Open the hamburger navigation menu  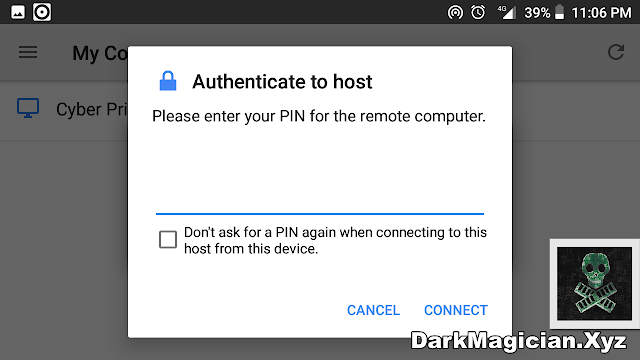28,52
